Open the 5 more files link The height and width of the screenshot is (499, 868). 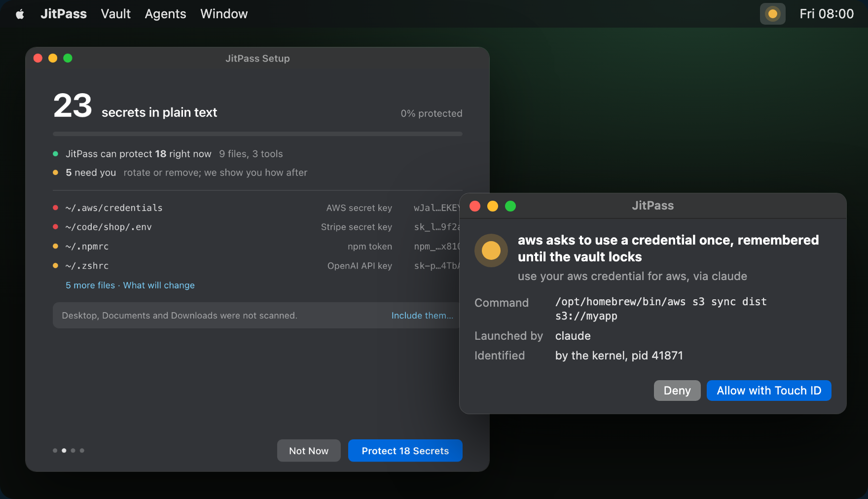point(90,285)
